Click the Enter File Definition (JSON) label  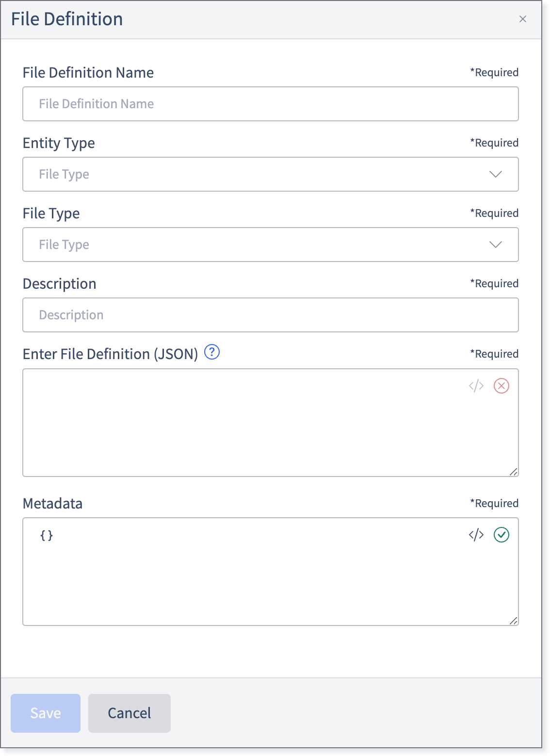point(111,354)
